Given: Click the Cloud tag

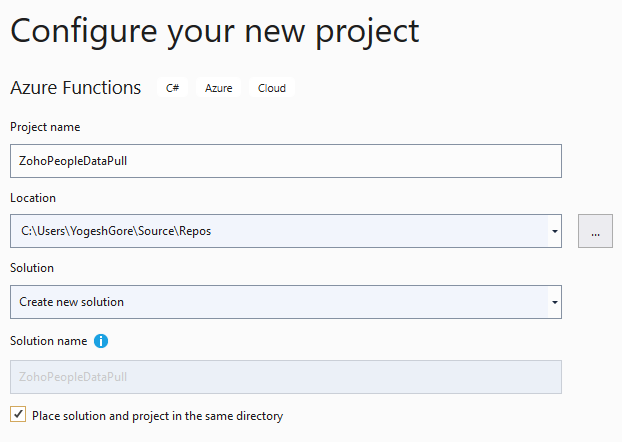Looking at the screenshot, I should 272,88.
